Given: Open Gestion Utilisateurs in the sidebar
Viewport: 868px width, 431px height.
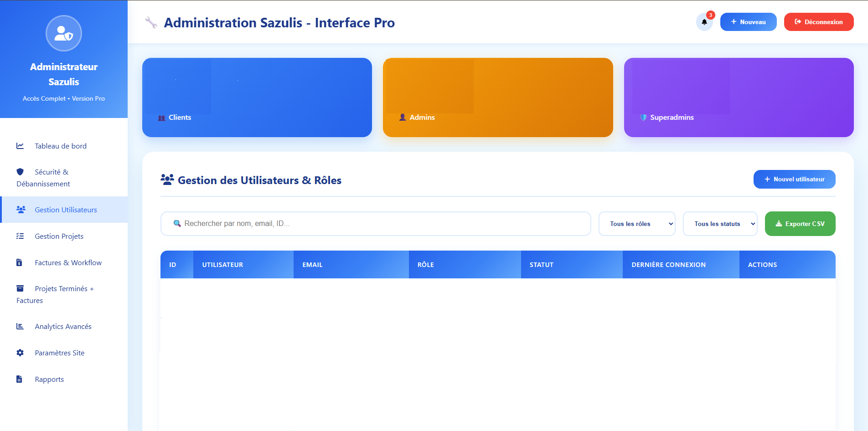Looking at the screenshot, I should coord(65,210).
